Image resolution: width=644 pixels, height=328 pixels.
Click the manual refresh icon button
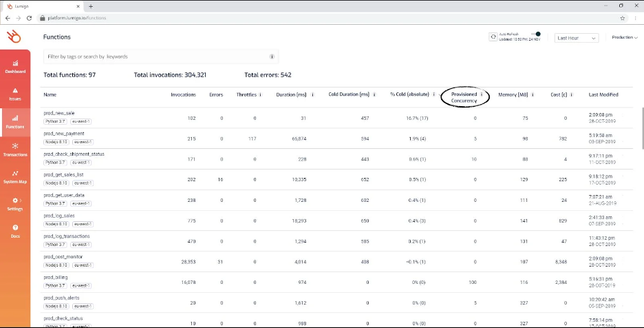pyautogui.click(x=493, y=37)
